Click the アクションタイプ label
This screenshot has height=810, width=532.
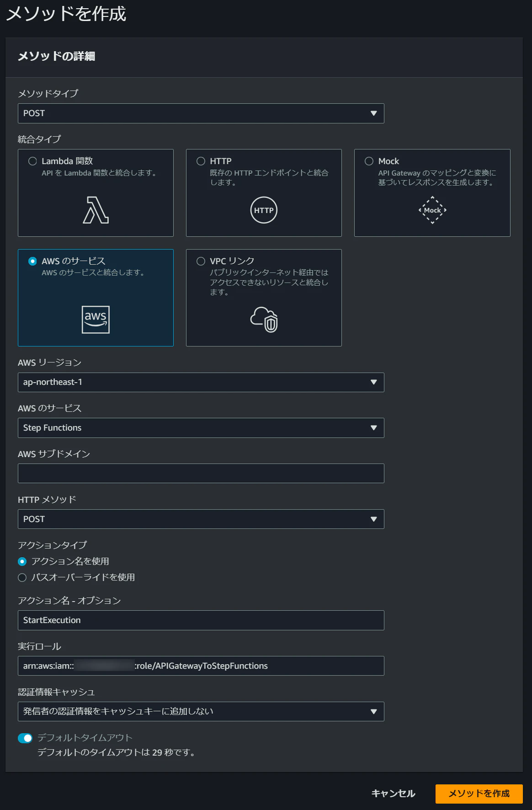pyautogui.click(x=52, y=545)
